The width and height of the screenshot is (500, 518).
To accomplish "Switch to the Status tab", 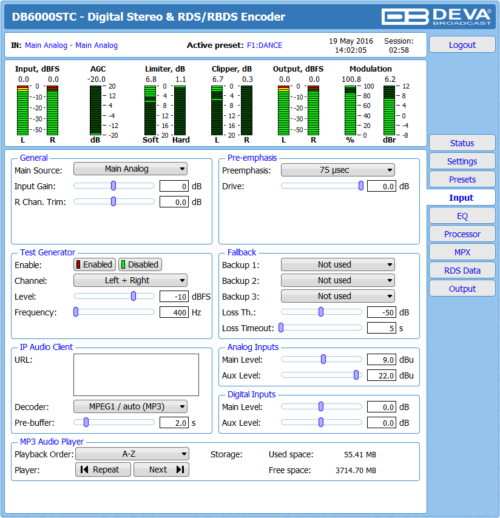I will [462, 143].
